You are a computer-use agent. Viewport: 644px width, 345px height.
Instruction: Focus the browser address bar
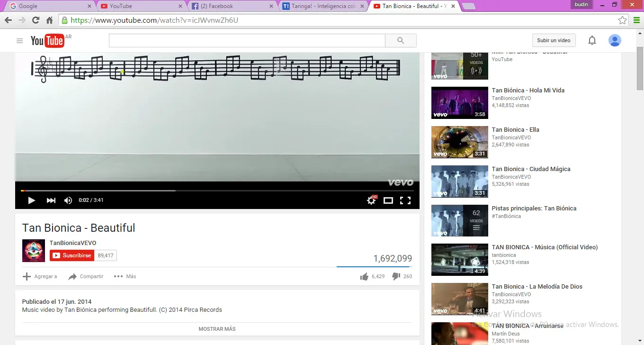point(343,20)
